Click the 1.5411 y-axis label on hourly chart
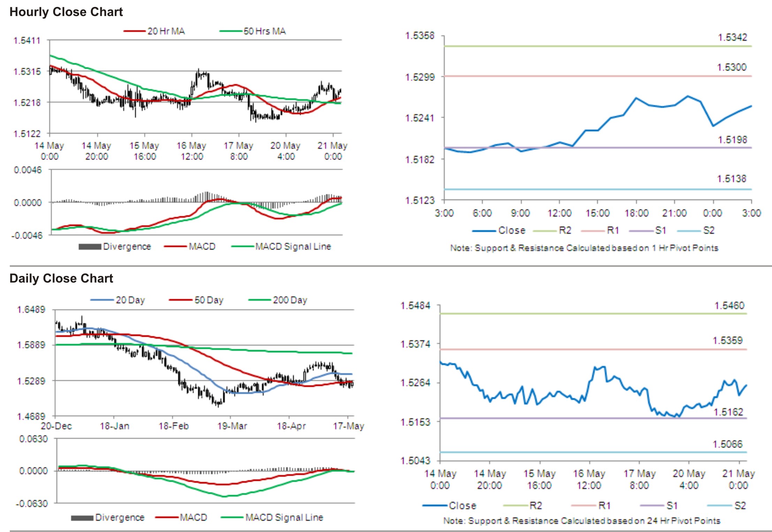This screenshot has width=772, height=532. (x=27, y=40)
